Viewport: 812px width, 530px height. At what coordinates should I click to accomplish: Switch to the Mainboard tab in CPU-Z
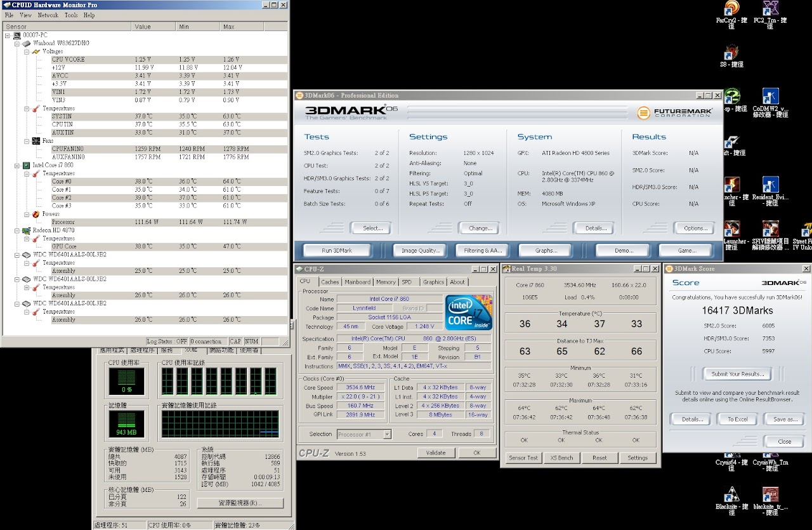(358, 282)
